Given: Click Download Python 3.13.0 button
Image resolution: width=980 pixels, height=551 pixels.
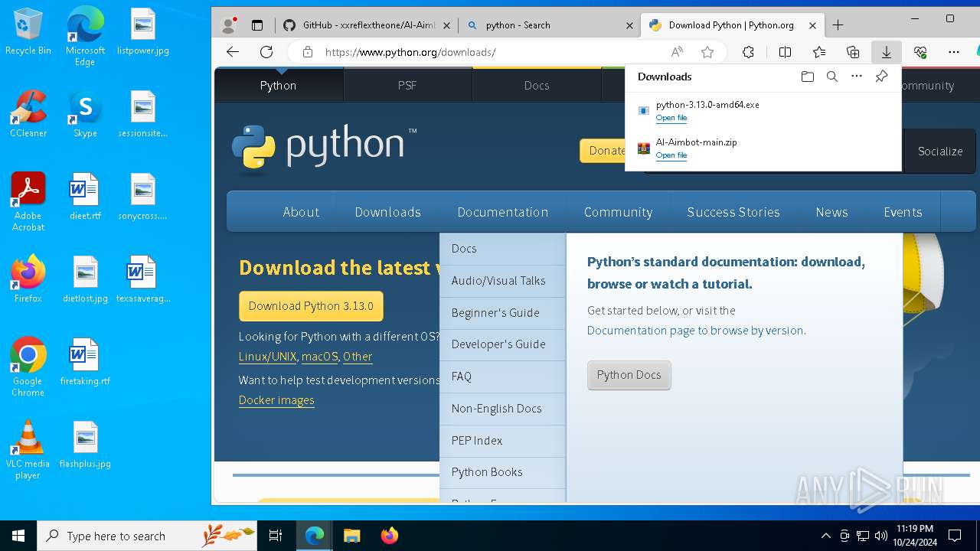Looking at the screenshot, I should (311, 306).
